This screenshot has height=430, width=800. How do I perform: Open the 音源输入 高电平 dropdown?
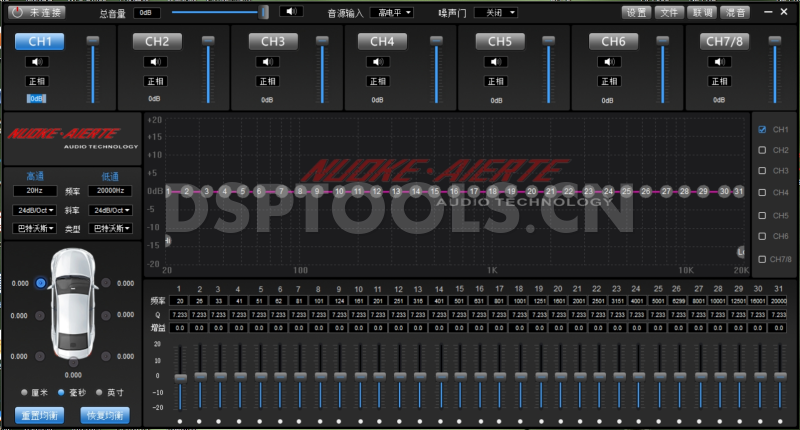pyautogui.click(x=392, y=13)
